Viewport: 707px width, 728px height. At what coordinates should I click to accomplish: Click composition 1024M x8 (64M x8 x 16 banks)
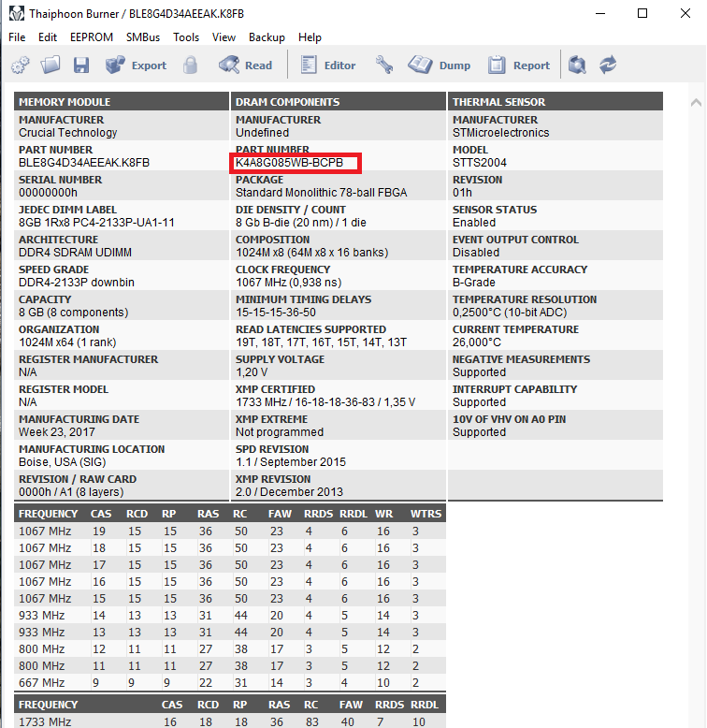coord(311,253)
